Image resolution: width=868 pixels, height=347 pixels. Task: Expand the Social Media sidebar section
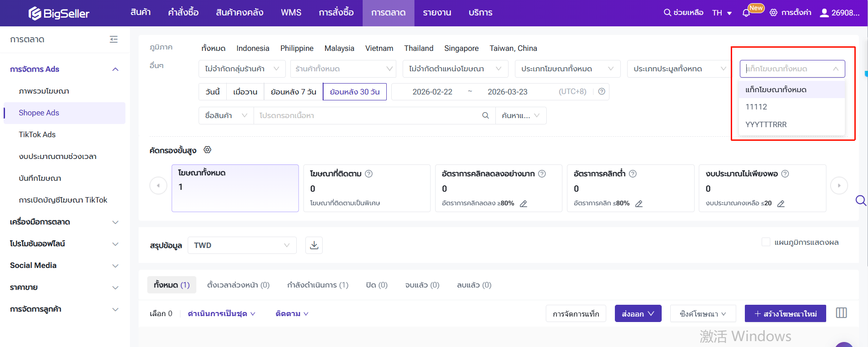(64, 265)
